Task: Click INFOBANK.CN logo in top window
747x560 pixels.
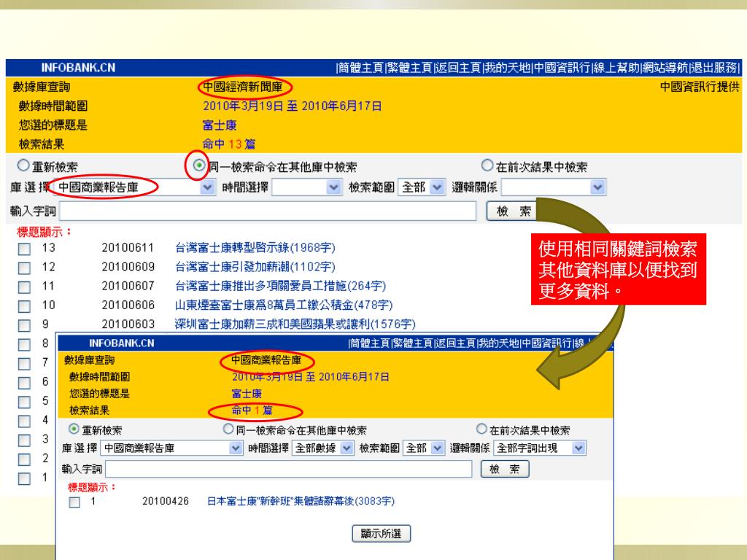Action: click(x=77, y=68)
